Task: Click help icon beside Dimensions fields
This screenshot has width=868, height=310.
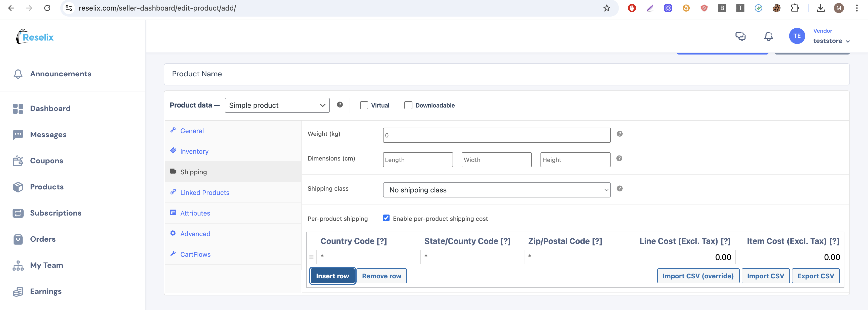Action: (x=619, y=158)
